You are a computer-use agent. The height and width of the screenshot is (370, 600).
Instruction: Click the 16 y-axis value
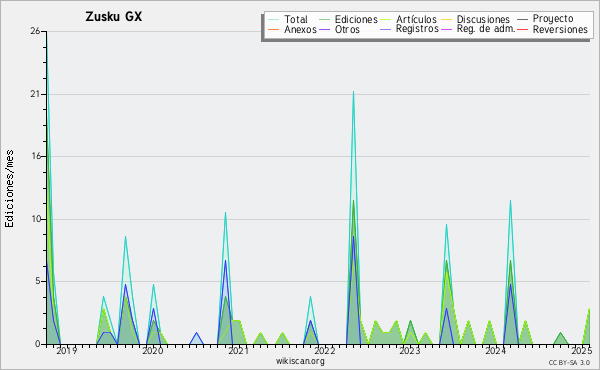pos(35,156)
